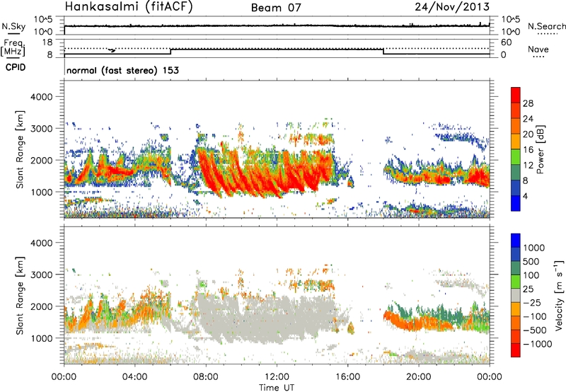Pick the gray segment of the velocity colorbar
The height and width of the screenshot is (392, 566).
(516, 295)
